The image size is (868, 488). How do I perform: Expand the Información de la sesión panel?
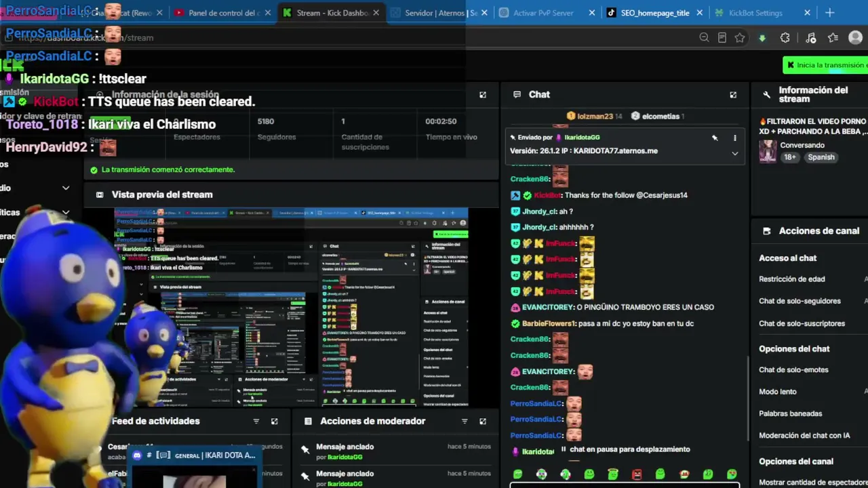(483, 95)
